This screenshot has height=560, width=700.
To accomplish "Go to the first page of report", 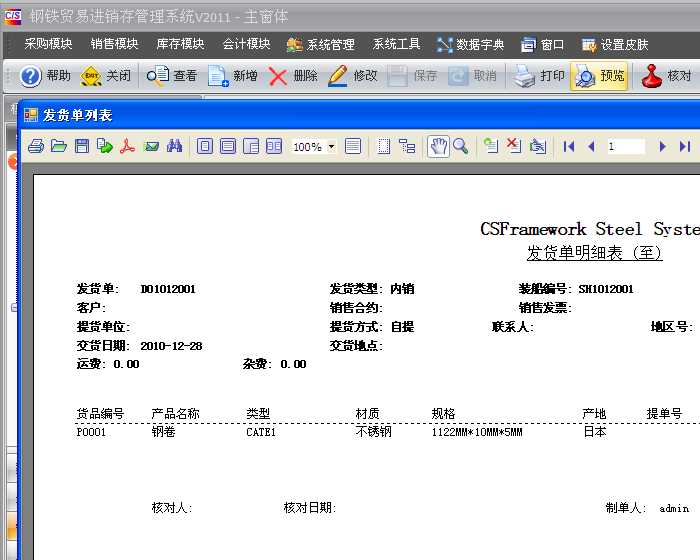I will [569, 146].
